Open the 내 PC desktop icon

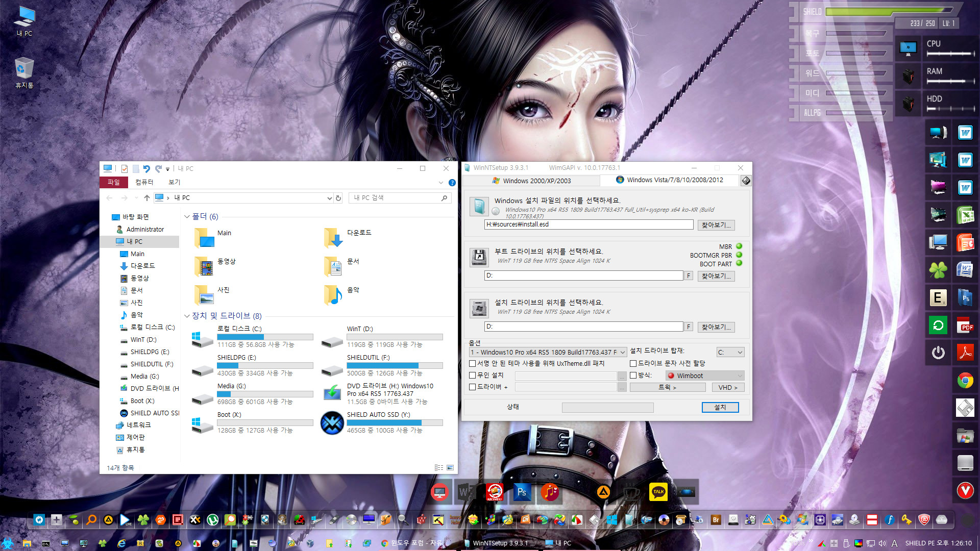coord(24,21)
